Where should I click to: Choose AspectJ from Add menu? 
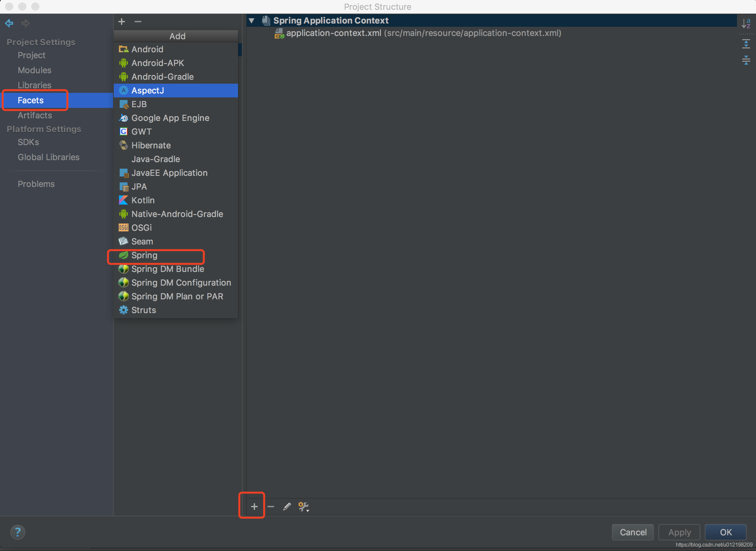[176, 91]
